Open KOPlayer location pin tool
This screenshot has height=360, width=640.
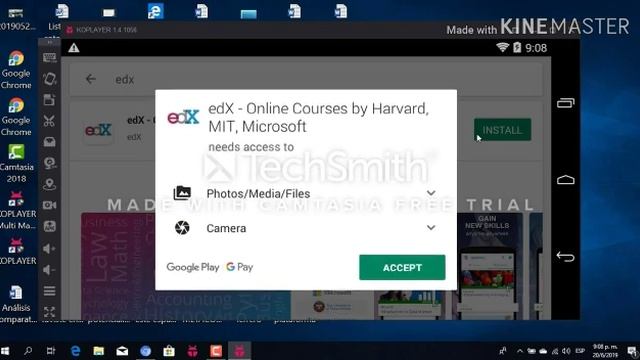tap(49, 184)
